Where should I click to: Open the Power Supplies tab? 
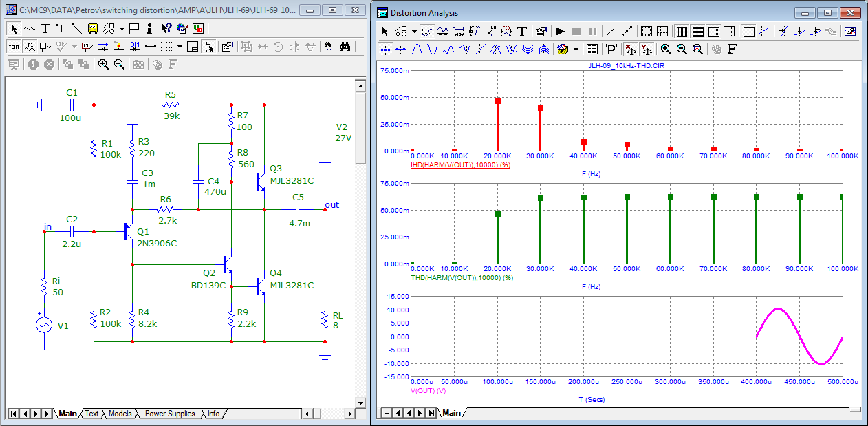tap(169, 414)
